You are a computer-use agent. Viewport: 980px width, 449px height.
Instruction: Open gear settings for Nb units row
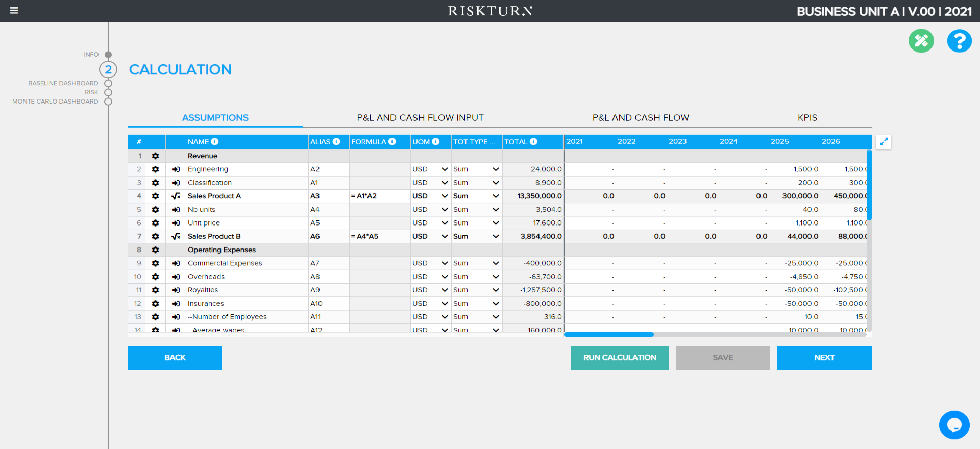[x=155, y=210]
